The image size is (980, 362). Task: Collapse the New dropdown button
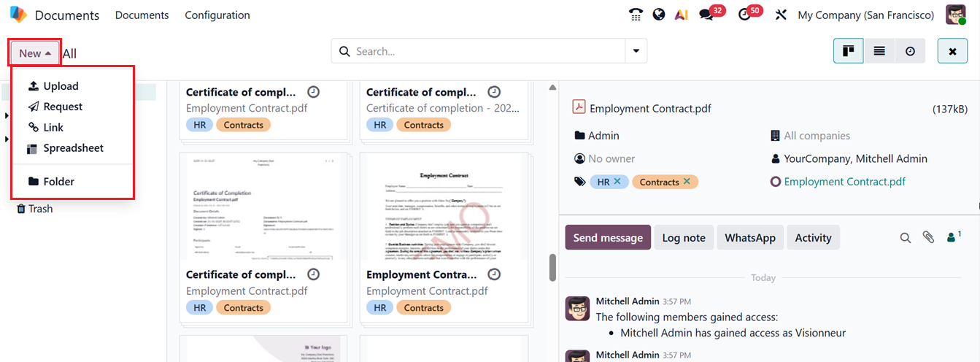[35, 53]
